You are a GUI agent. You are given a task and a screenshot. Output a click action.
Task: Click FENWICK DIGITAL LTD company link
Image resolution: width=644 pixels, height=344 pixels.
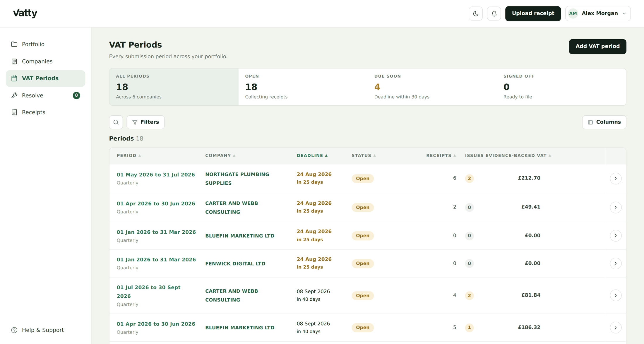pyautogui.click(x=235, y=263)
